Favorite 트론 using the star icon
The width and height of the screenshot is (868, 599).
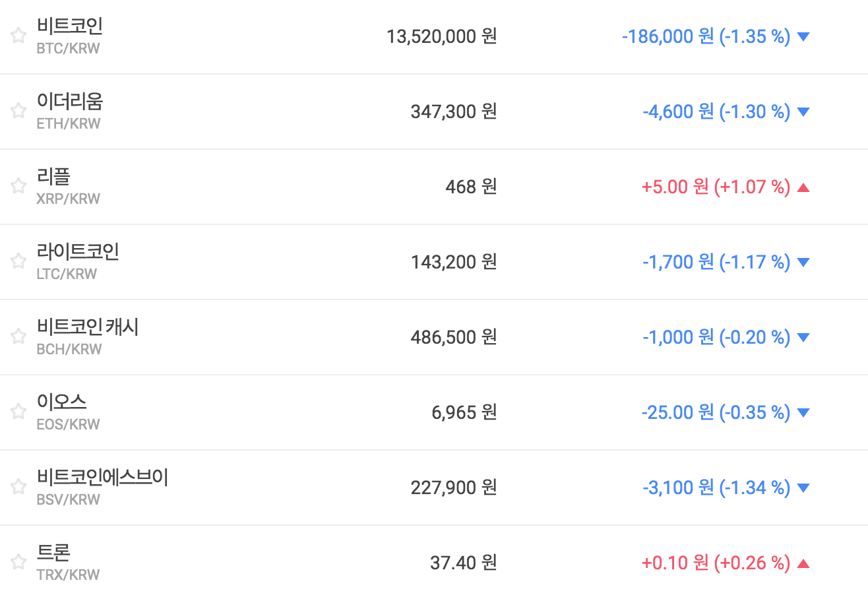[18, 563]
